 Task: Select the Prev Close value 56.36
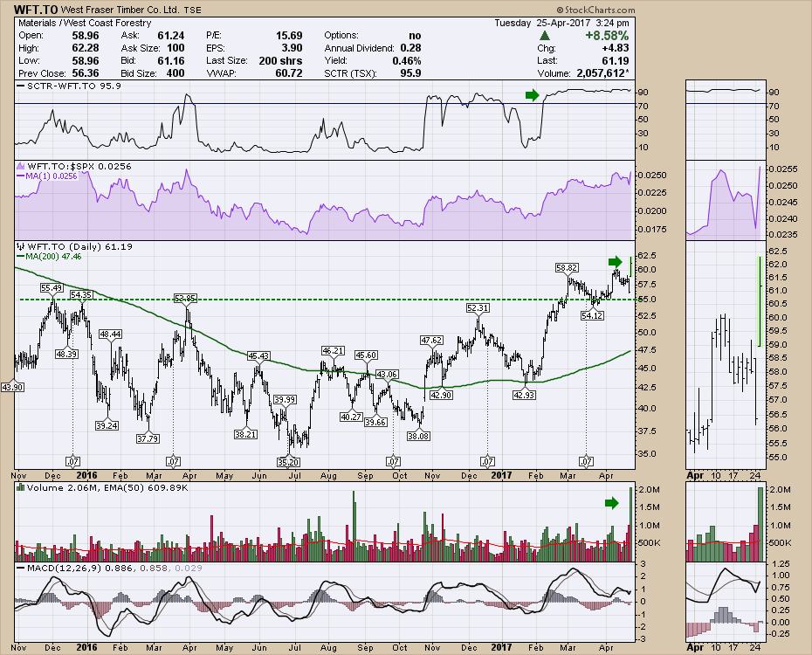point(86,73)
